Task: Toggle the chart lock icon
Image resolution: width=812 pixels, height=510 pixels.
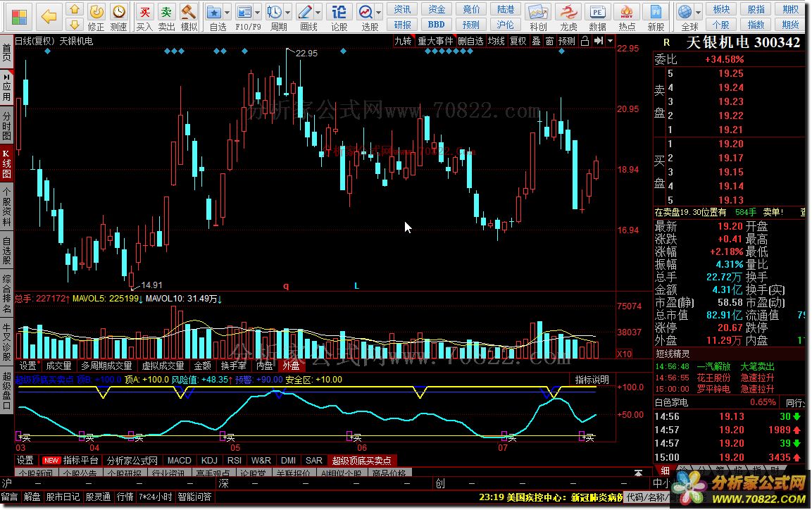Action: [x=585, y=41]
